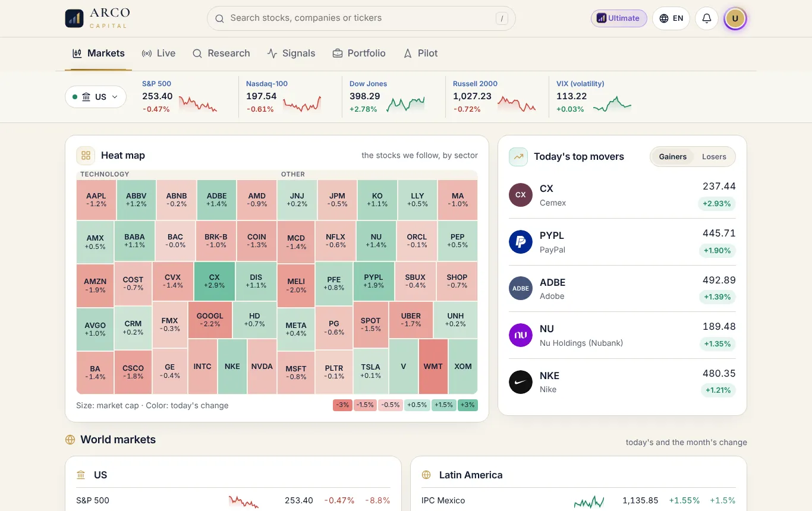The width and height of the screenshot is (812, 511).
Task: Click the Ultimate plan badge
Action: (x=619, y=18)
